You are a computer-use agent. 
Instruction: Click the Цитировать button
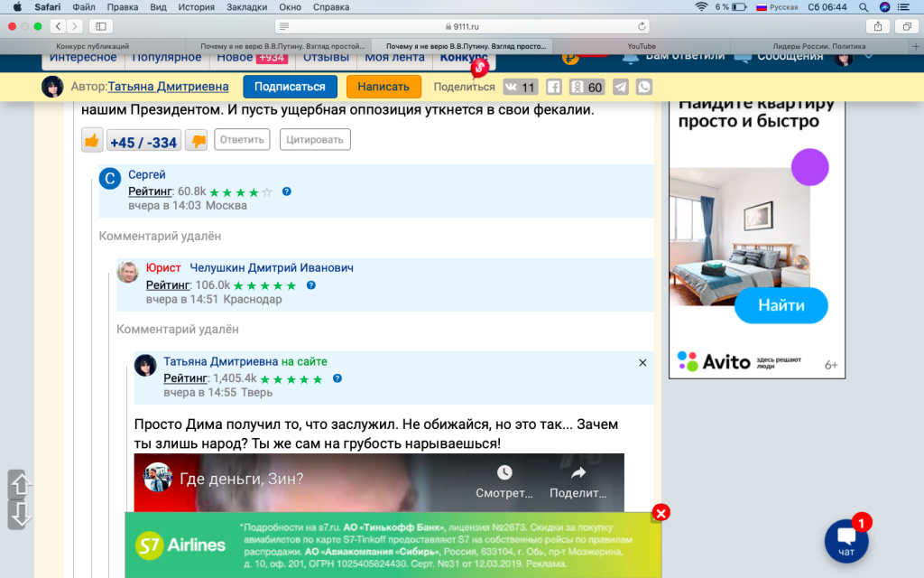pos(315,139)
